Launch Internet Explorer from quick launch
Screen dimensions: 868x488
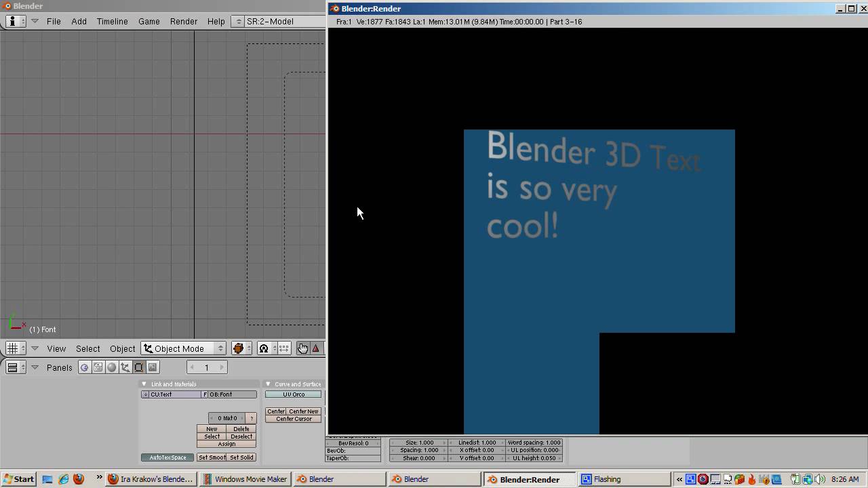pos(63,479)
